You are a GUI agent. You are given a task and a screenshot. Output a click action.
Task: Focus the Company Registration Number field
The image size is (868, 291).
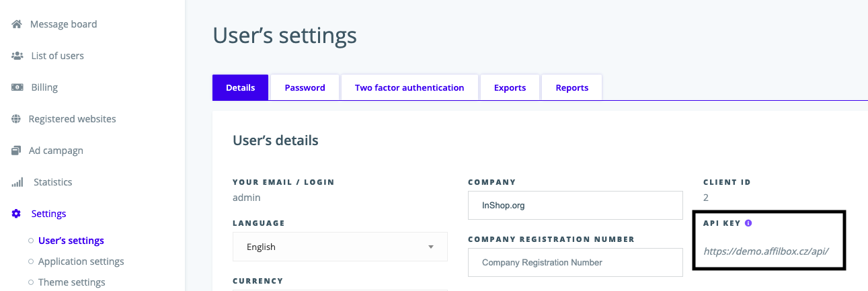coord(575,262)
